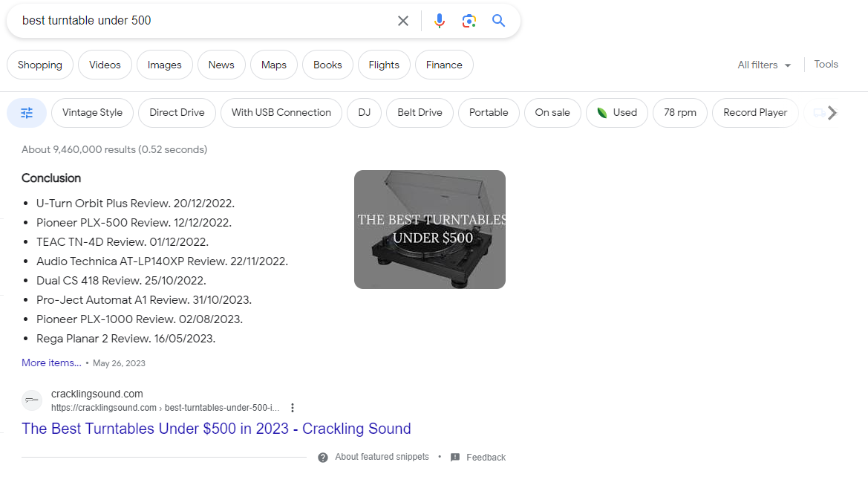The image size is (868, 491).
Task: Open Google Lens image search icon
Action: point(469,21)
